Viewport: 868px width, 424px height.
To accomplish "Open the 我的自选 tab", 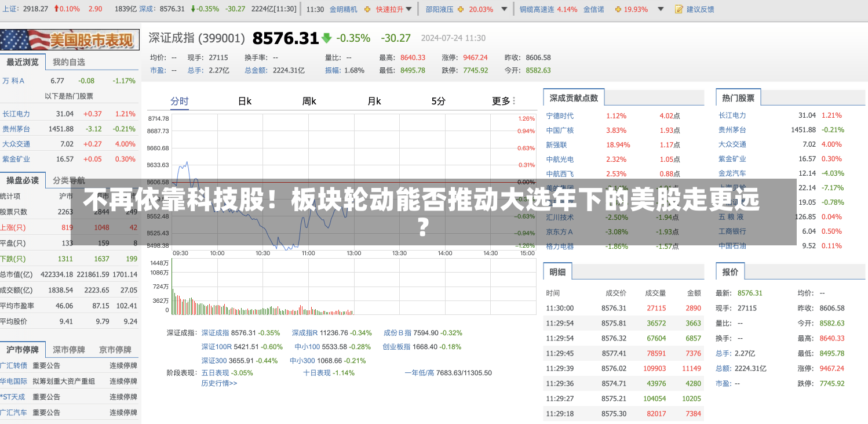I will pyautogui.click(x=69, y=62).
